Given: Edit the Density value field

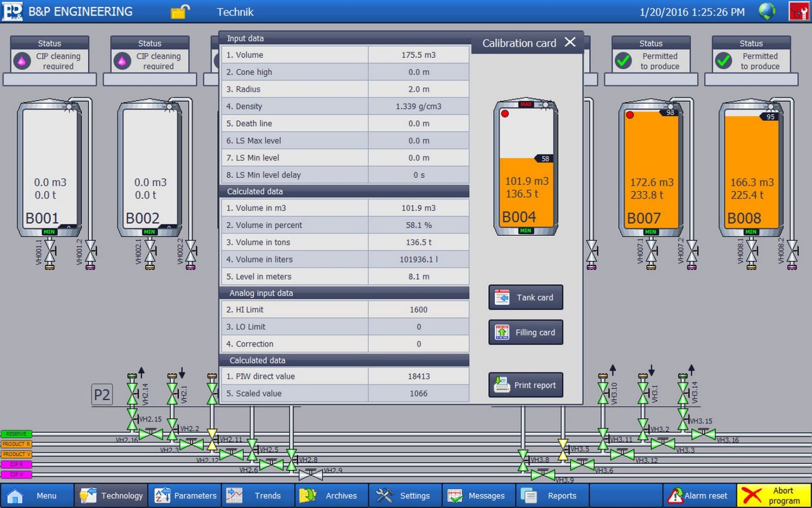Looking at the screenshot, I should 418,106.
